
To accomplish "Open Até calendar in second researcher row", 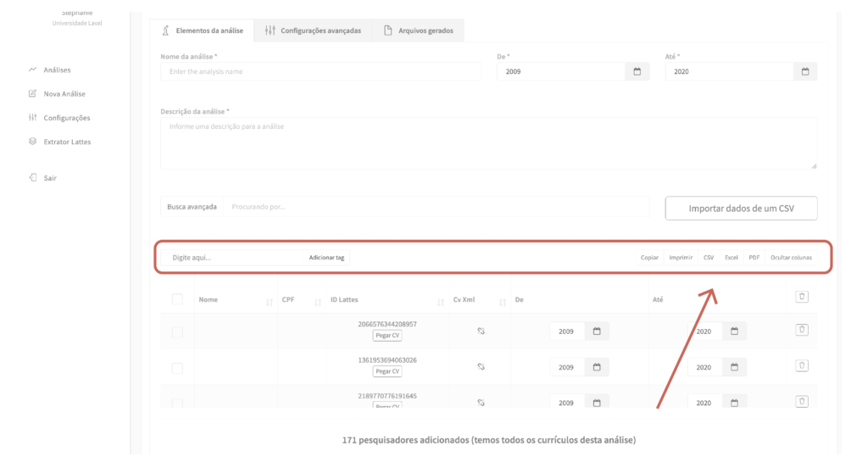I will point(734,367).
